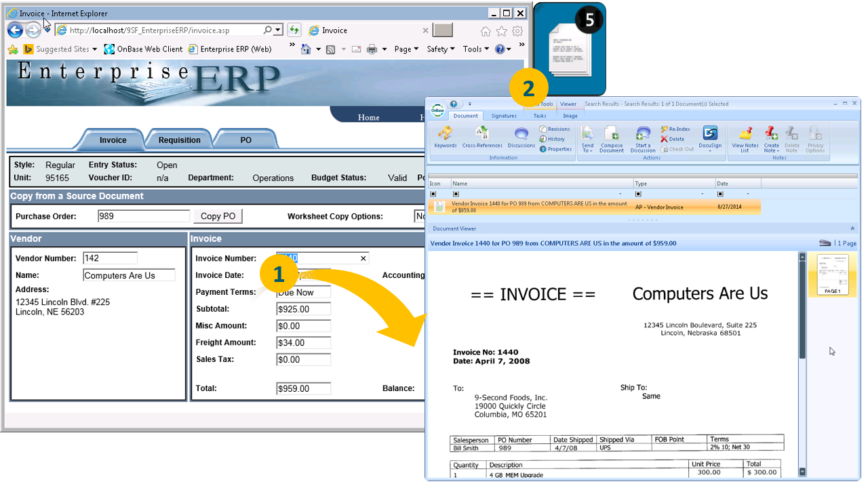This screenshot has height=488, width=868.
Task: Open Enterprise ERP (Web) favorite link
Action: pyautogui.click(x=230, y=49)
